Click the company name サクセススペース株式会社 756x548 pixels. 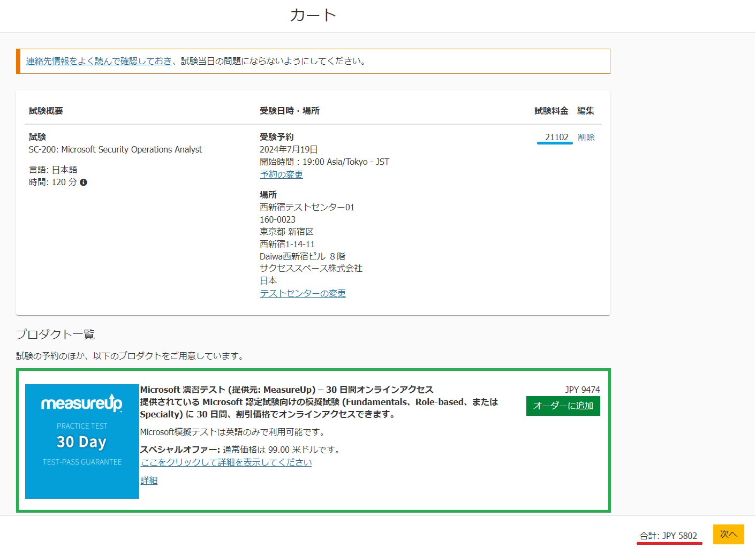pyautogui.click(x=311, y=268)
